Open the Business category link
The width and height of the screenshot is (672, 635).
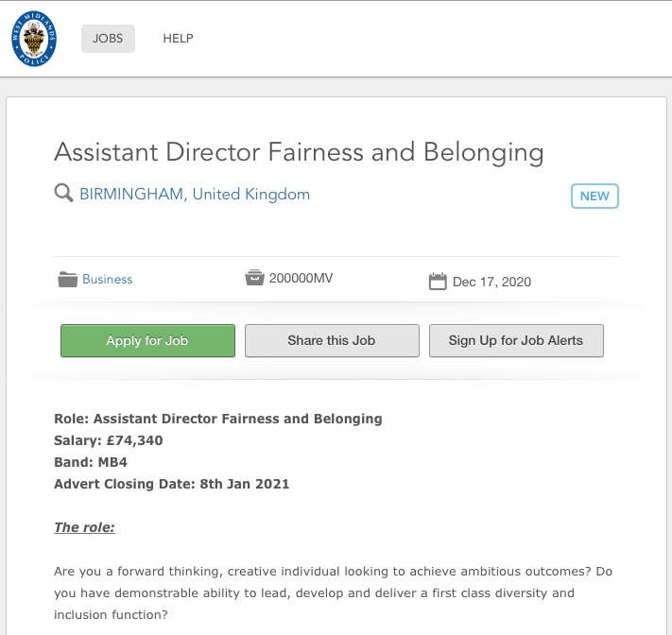[x=107, y=279]
